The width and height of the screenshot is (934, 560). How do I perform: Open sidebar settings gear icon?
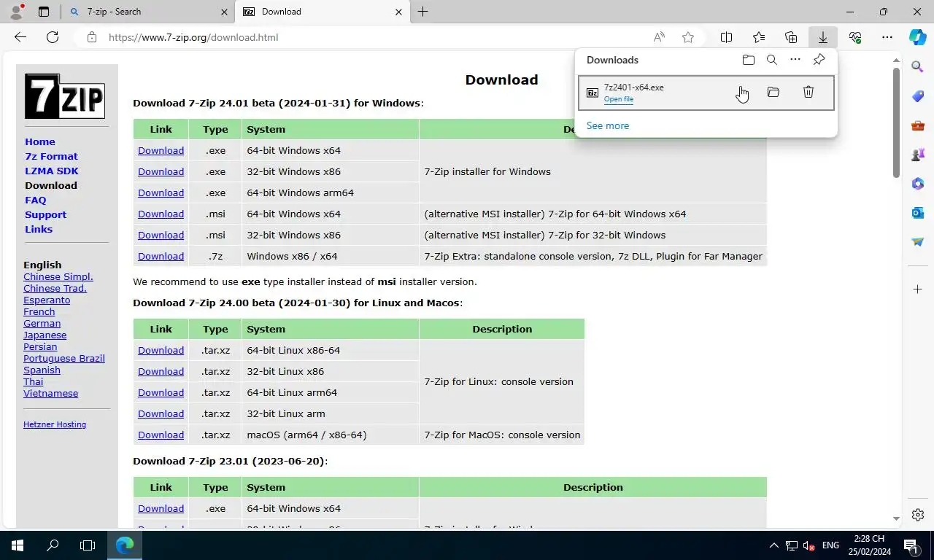point(918,515)
